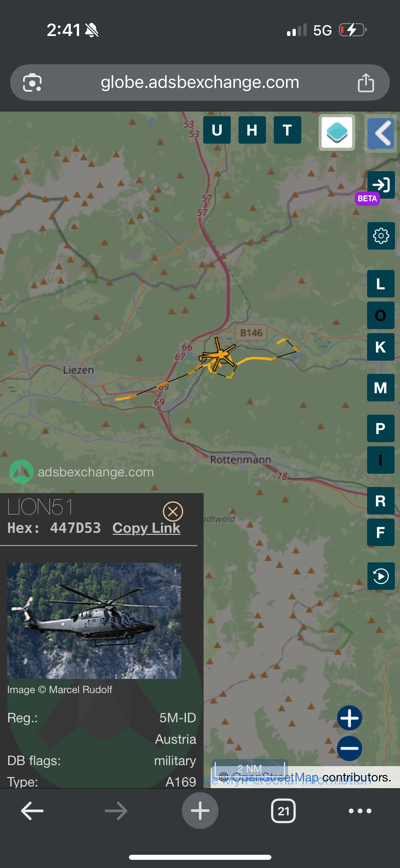The width and height of the screenshot is (400, 868).
Task: Click the P map option button
Action: pos(381,428)
